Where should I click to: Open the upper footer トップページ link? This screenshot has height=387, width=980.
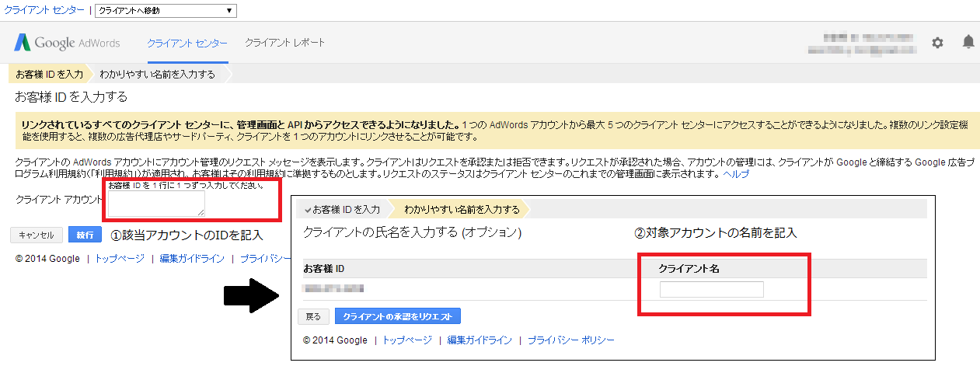119,259
